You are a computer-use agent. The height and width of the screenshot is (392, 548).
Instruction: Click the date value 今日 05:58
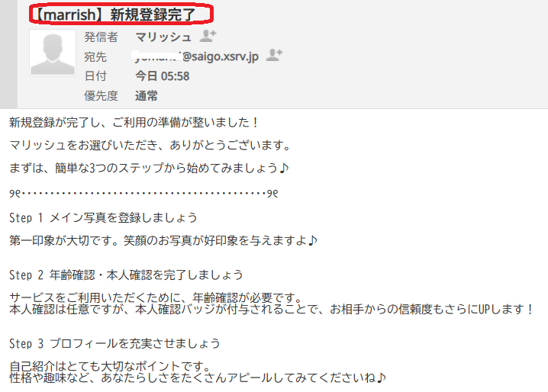(x=163, y=76)
